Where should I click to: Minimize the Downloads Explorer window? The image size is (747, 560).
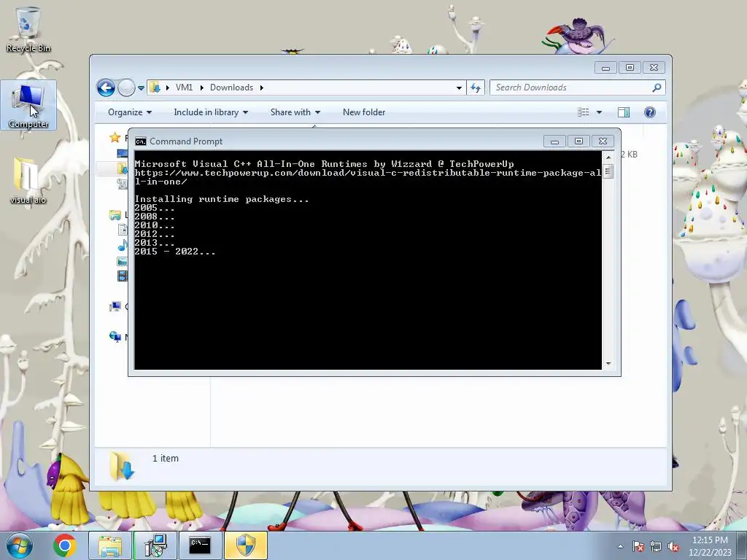(x=605, y=68)
